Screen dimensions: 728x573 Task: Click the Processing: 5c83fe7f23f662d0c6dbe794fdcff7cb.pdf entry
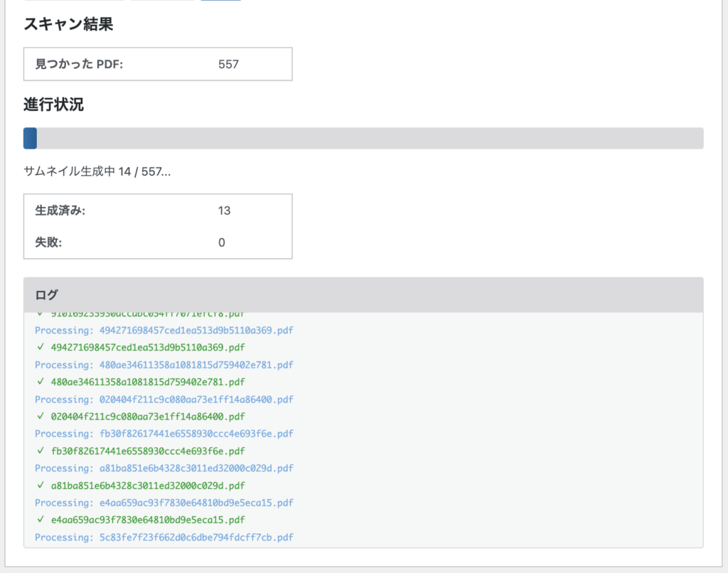tap(164, 537)
